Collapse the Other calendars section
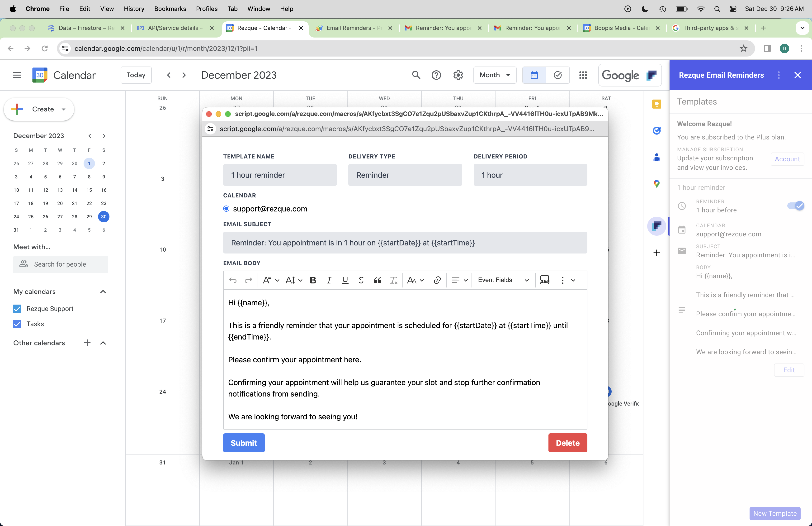Image resolution: width=812 pixels, height=526 pixels. [103, 343]
